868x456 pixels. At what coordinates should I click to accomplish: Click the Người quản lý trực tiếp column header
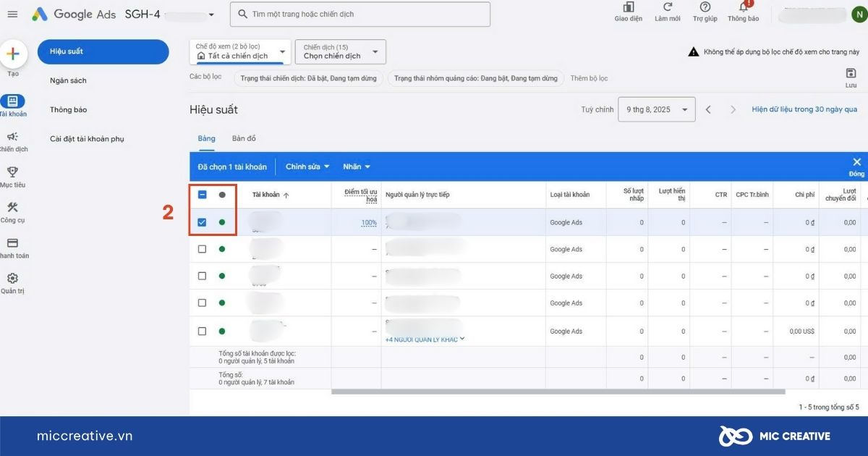click(417, 195)
